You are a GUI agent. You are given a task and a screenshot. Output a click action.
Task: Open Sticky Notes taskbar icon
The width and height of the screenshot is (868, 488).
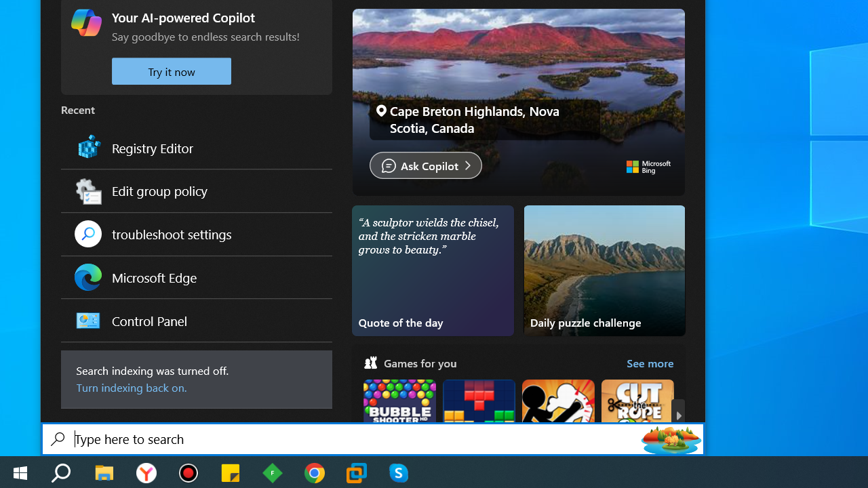click(231, 472)
